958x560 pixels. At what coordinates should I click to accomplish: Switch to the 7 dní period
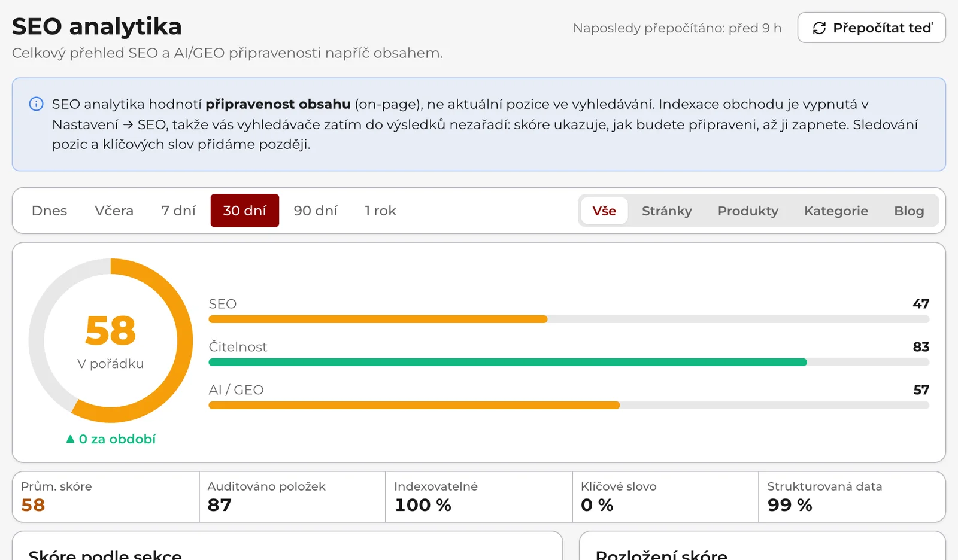click(x=178, y=211)
